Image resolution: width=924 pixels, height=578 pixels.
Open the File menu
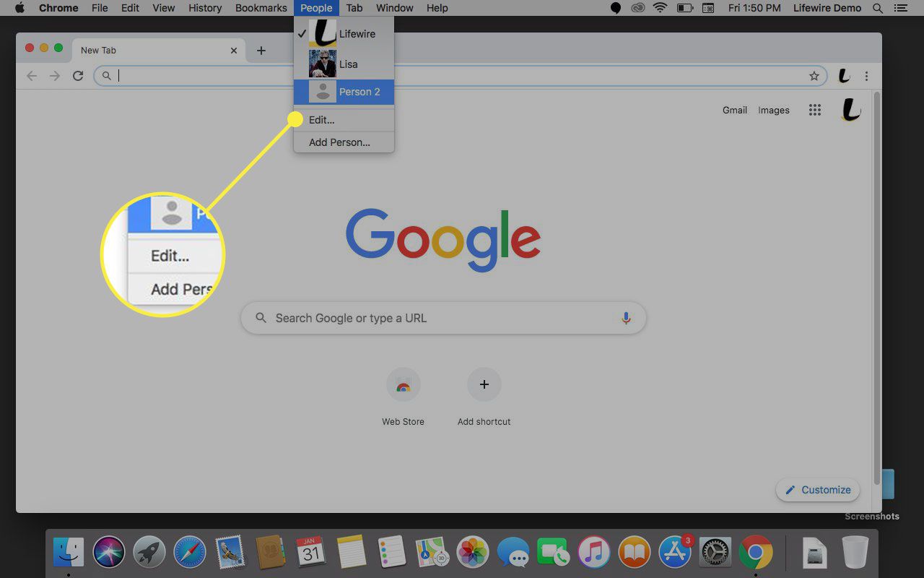100,8
